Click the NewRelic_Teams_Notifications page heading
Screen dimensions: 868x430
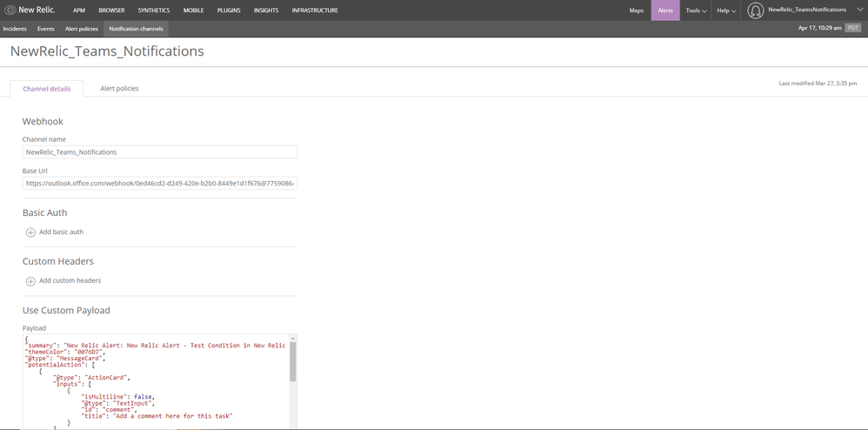coord(107,51)
